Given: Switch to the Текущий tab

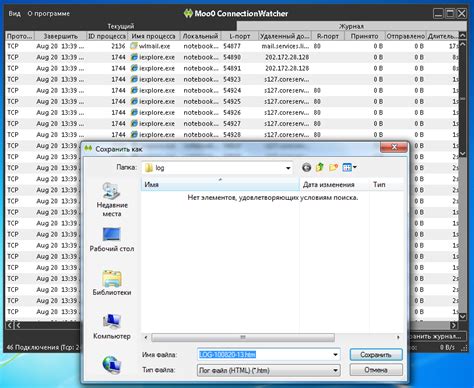Looking at the screenshot, I should (x=121, y=26).
